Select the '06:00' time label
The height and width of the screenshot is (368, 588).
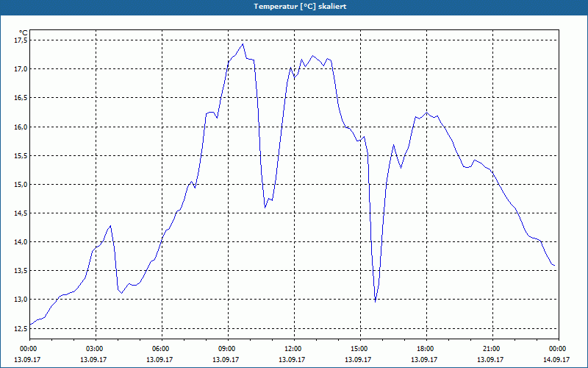[162, 349]
